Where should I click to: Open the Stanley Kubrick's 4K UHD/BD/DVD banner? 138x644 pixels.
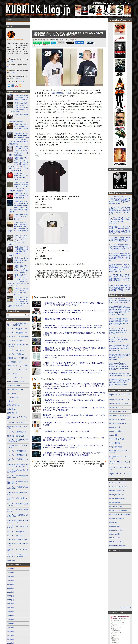120,181
